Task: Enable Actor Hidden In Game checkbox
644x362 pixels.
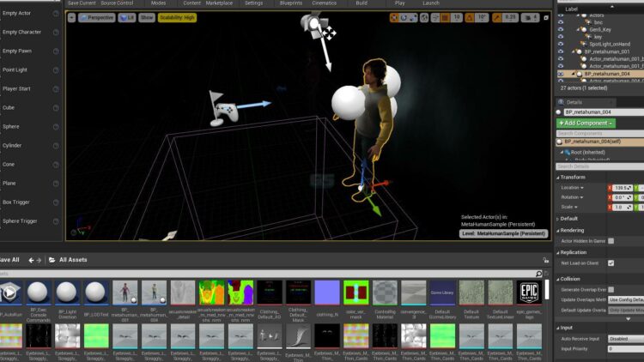Action: tap(611, 241)
